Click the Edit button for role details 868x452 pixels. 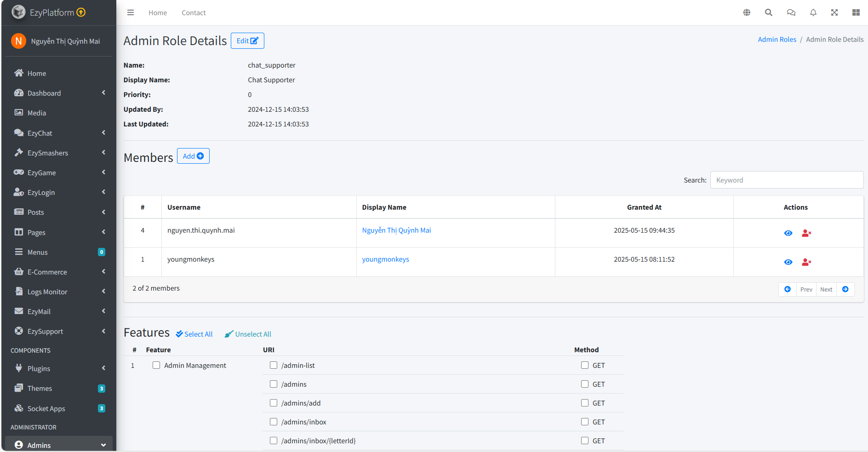pyautogui.click(x=247, y=41)
